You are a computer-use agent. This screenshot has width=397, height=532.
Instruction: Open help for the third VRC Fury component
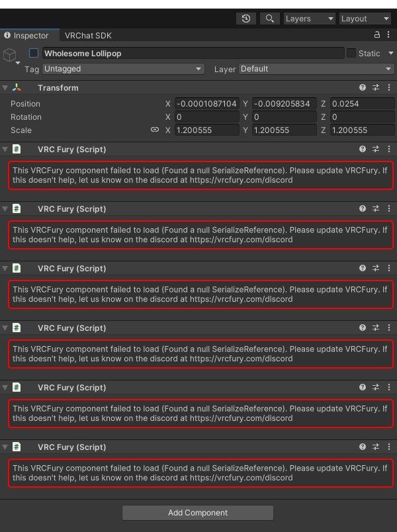click(x=363, y=268)
